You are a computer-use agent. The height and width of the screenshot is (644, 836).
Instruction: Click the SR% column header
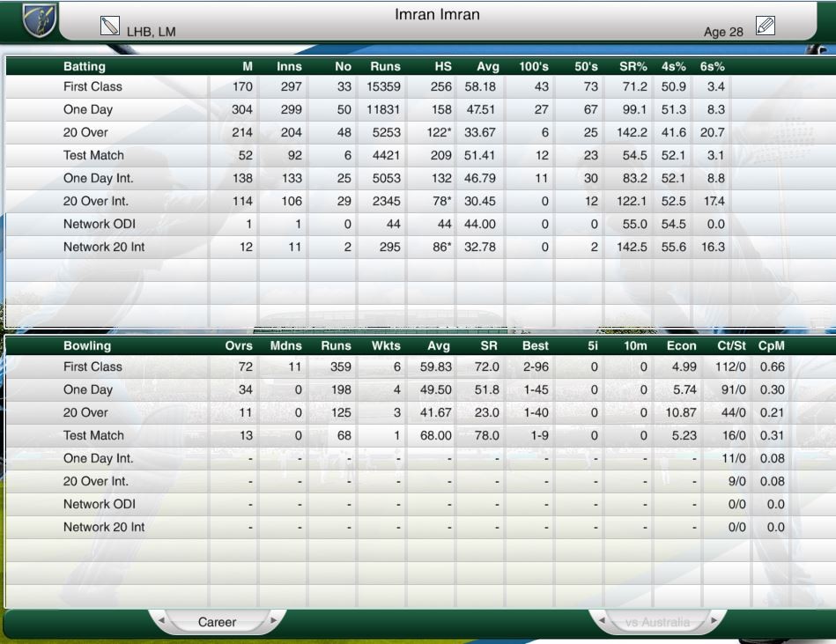click(x=633, y=67)
